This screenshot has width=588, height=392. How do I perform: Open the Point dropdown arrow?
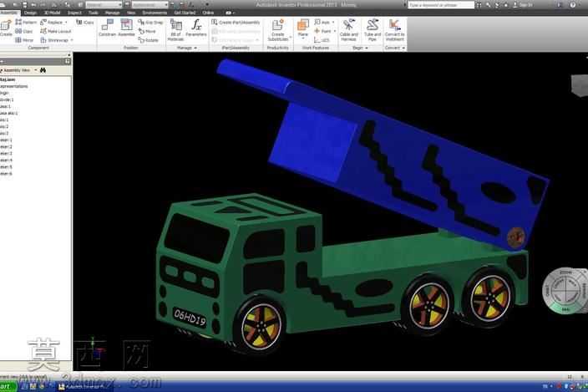pos(334,32)
